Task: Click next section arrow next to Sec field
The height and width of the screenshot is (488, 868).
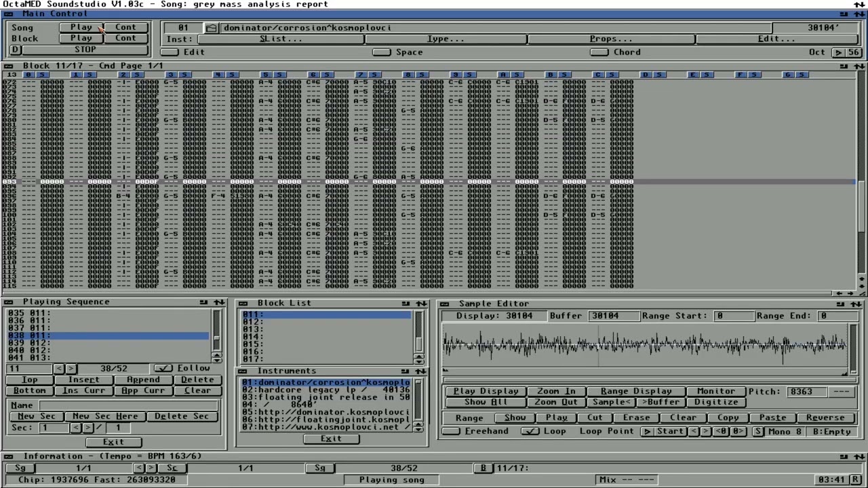Action: coord(87,428)
